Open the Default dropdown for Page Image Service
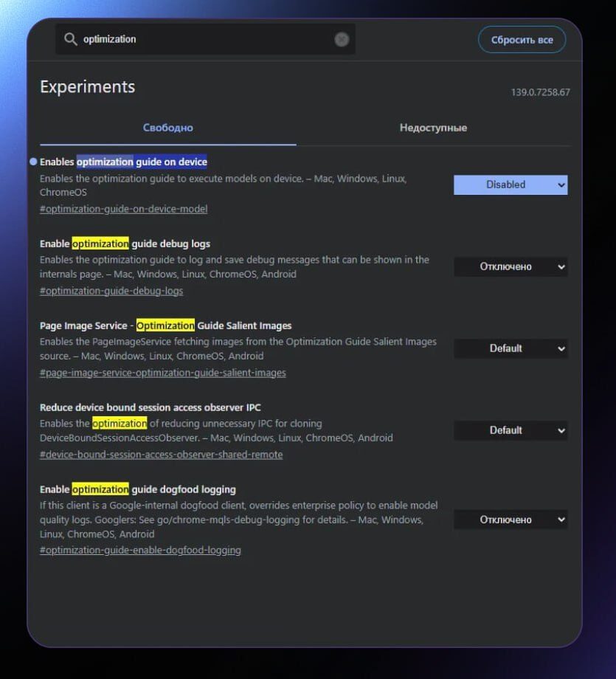Screen dimensions: 616x679 (x=511, y=348)
